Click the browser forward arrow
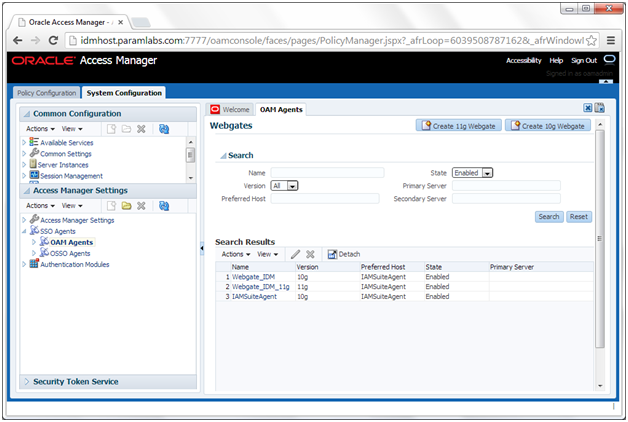Viewport: 628px width, 422px height. [x=35, y=40]
